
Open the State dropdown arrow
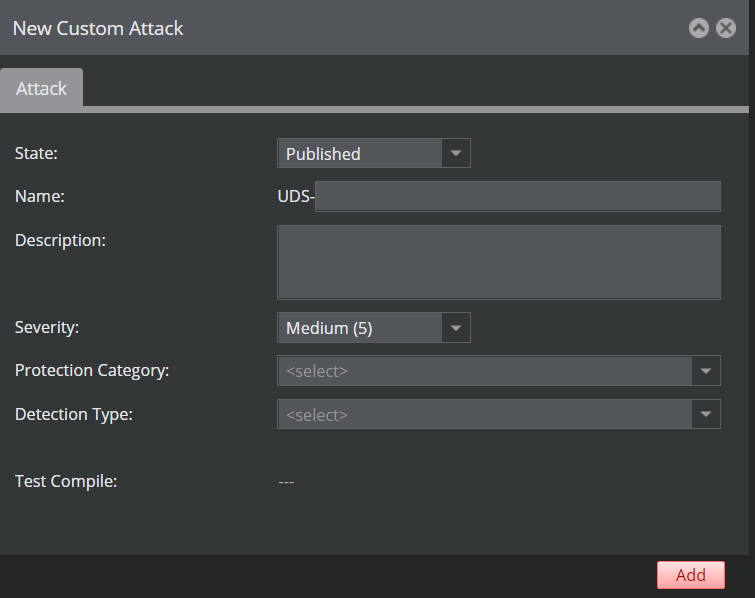[x=456, y=153]
